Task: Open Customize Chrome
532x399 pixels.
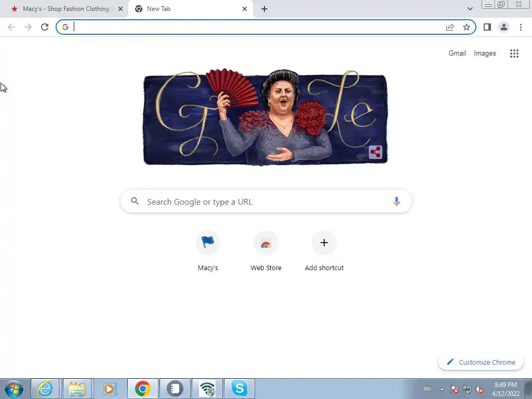Action: (x=481, y=362)
